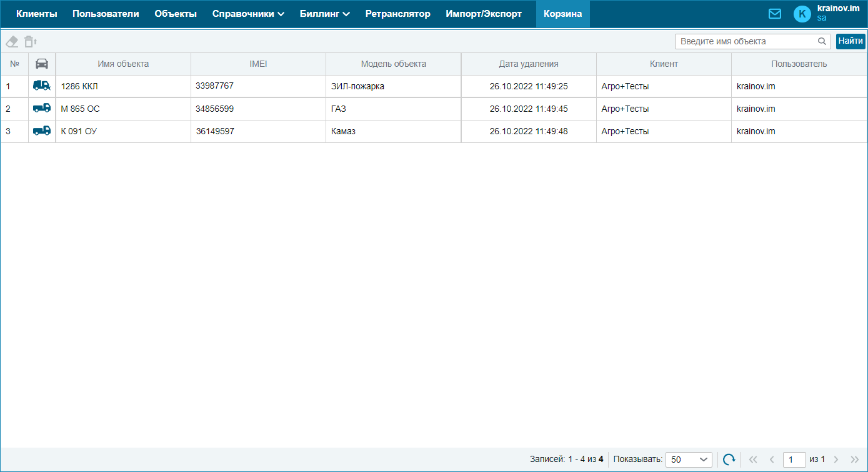The width and height of the screenshot is (868, 472).
Task: Click the restore from trash icon
Action: point(31,42)
